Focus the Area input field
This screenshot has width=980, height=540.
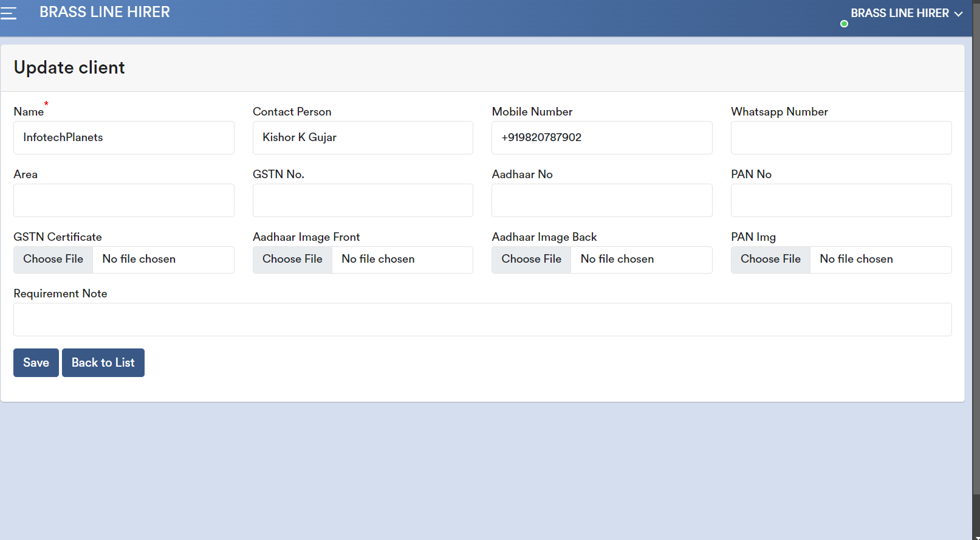(x=124, y=200)
